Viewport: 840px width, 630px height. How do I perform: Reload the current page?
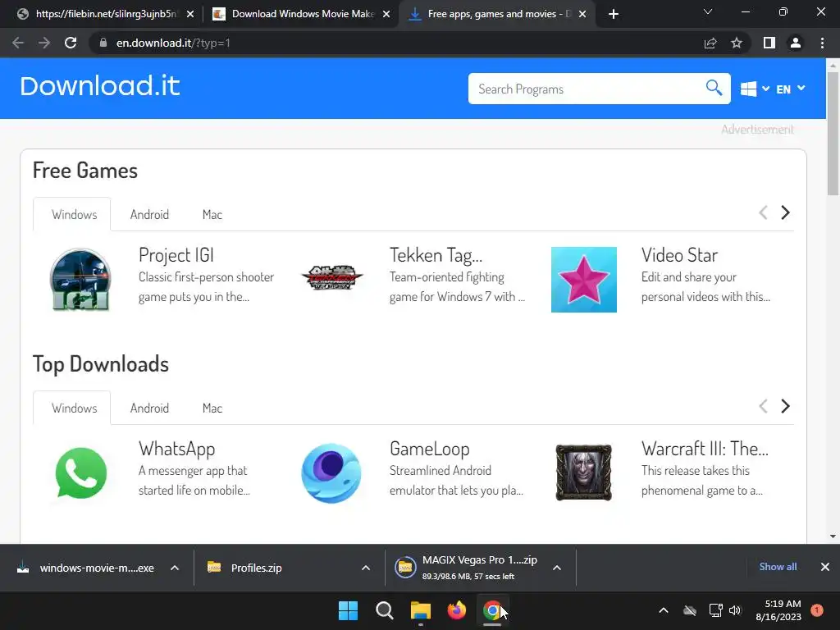[71, 43]
